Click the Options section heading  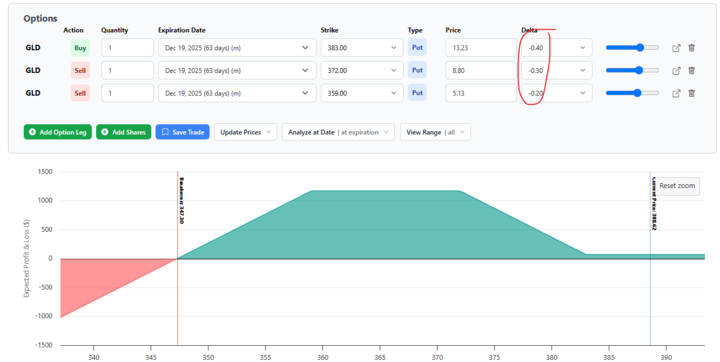[x=40, y=18]
